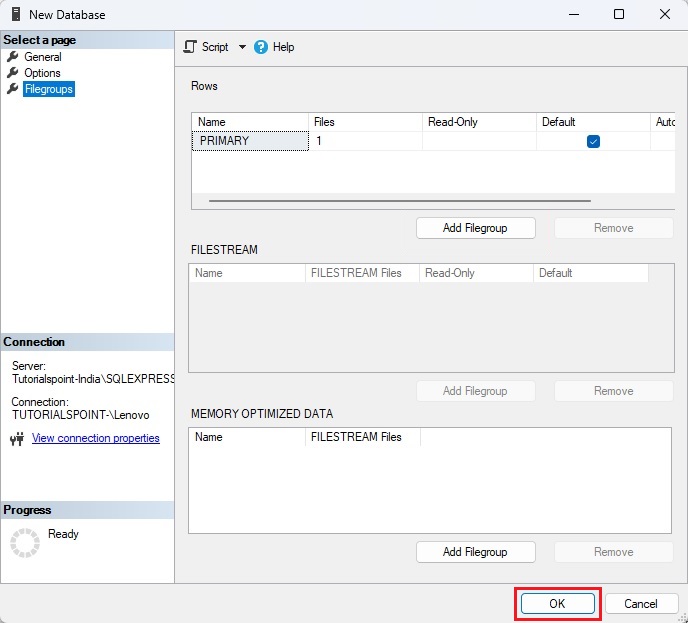
Task: Click the OK button
Action: 557,604
